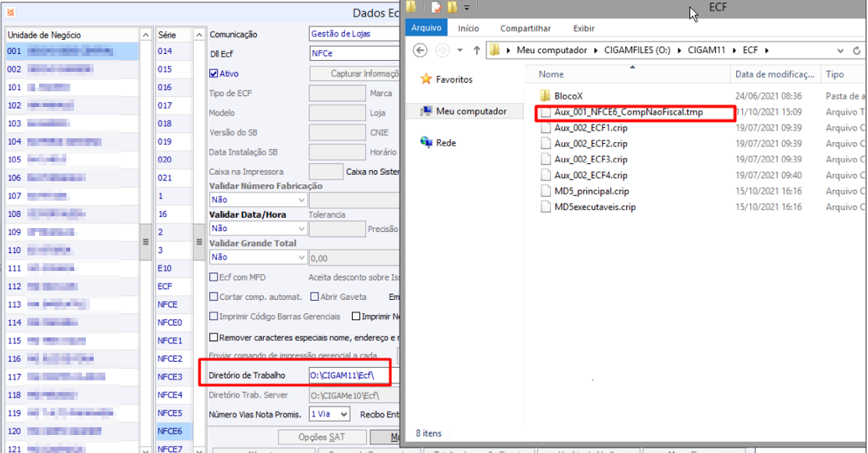This screenshot has height=453, width=868.
Task: Click the MD5_principal.crip file icon
Action: tap(546, 191)
